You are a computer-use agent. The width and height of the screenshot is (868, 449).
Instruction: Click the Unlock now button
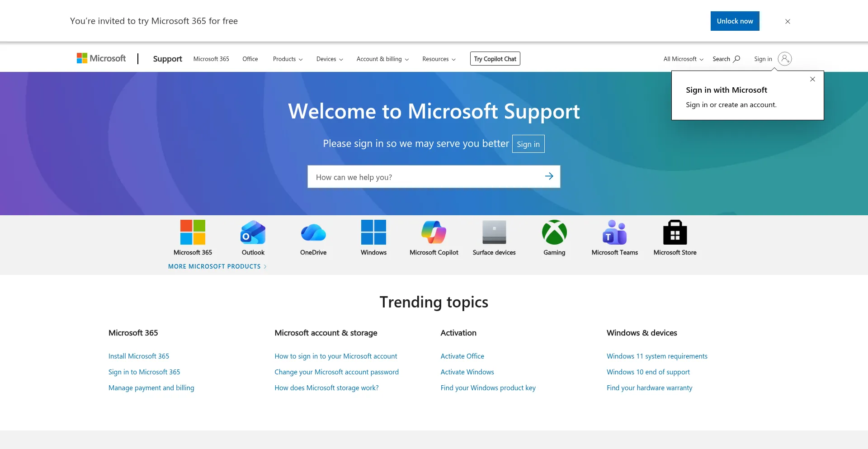(x=735, y=21)
